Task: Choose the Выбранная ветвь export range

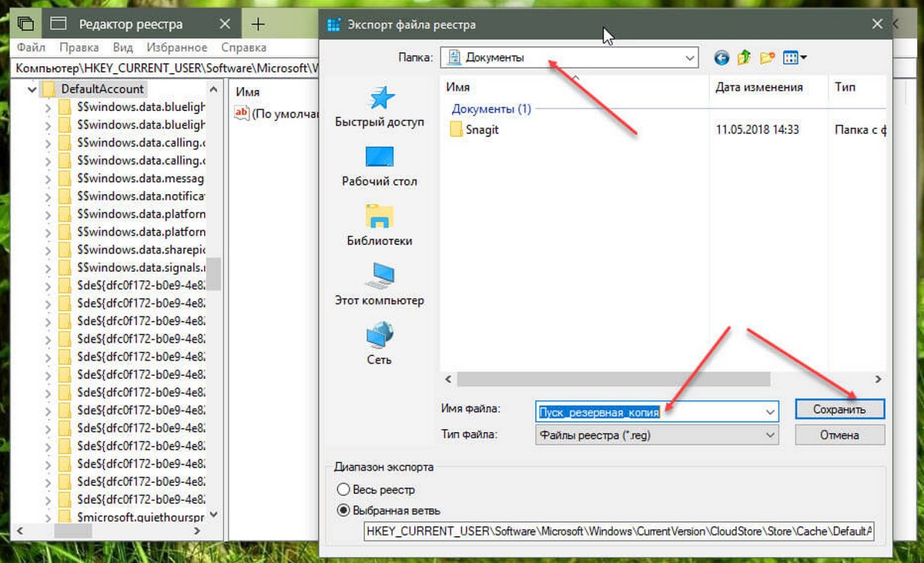Action: coord(343,510)
